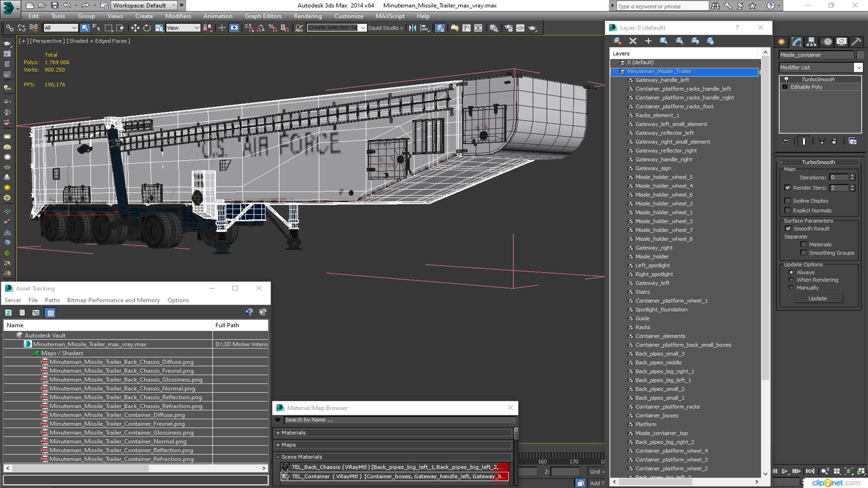Expand Maps group in Material Browser
Screen dimensions: 868x488
tap(278, 445)
